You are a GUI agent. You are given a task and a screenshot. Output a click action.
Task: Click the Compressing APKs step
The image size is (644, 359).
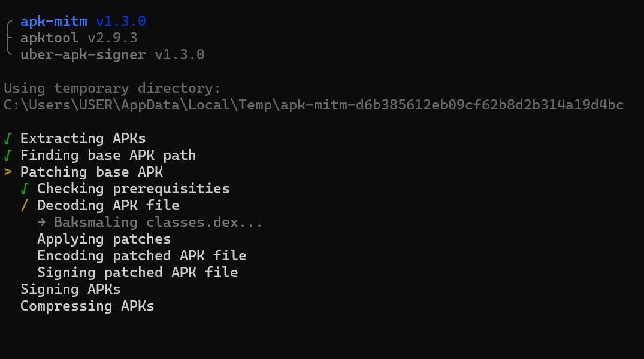point(87,306)
